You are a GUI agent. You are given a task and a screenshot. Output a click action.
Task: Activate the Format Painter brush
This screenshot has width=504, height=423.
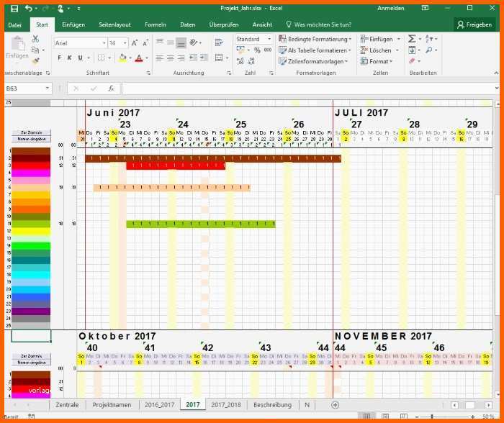coord(36,60)
